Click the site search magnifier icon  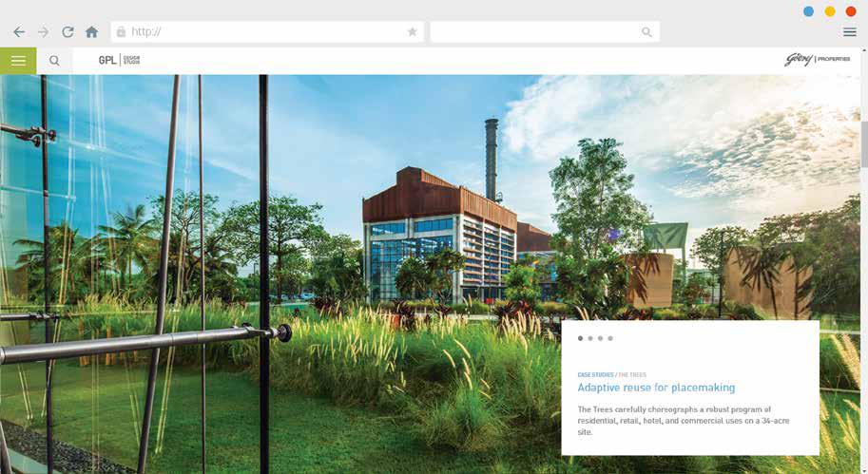tap(54, 61)
